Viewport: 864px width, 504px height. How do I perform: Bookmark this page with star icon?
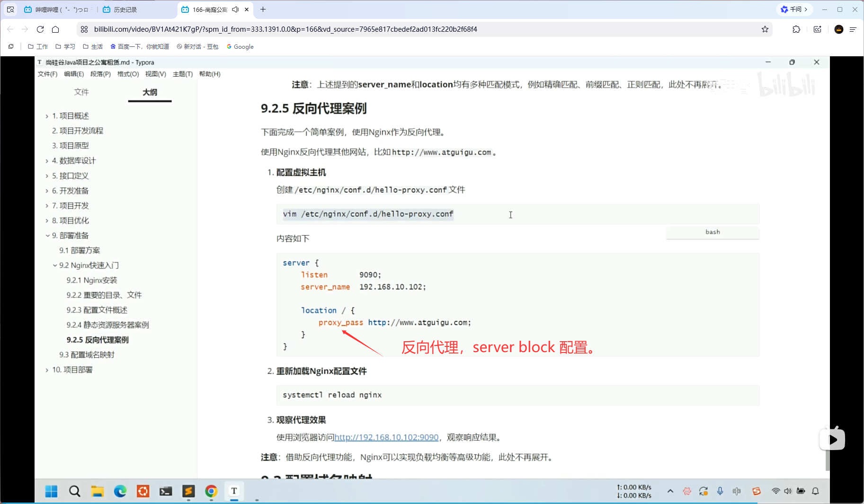pos(765,29)
